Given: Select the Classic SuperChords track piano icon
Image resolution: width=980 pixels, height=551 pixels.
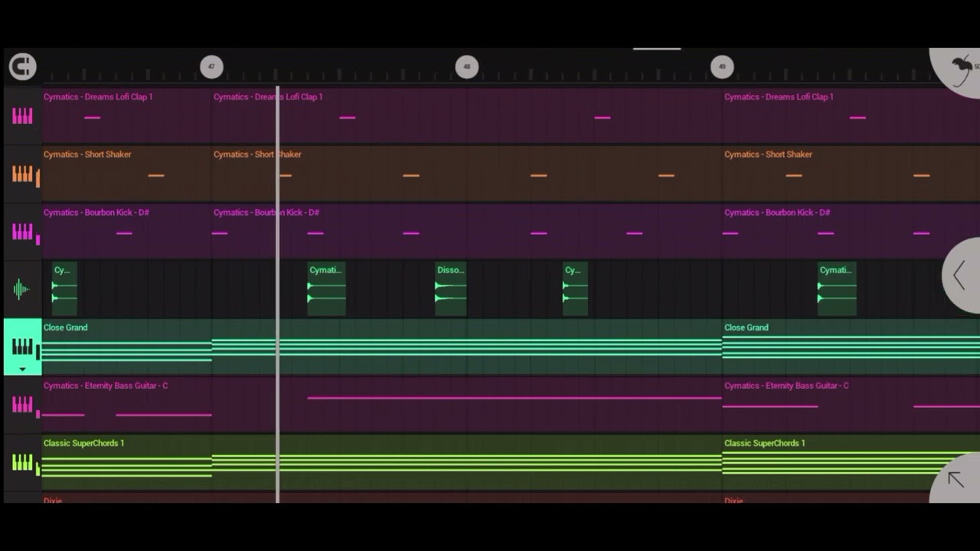Looking at the screenshot, I should coord(22,462).
